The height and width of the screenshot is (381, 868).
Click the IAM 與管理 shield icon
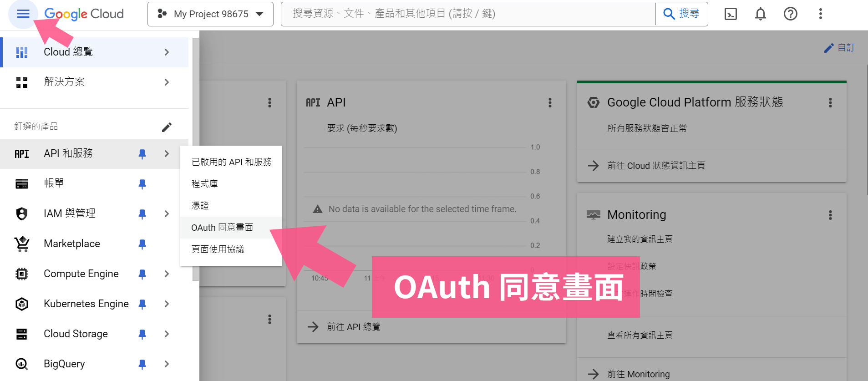pyautogui.click(x=22, y=213)
